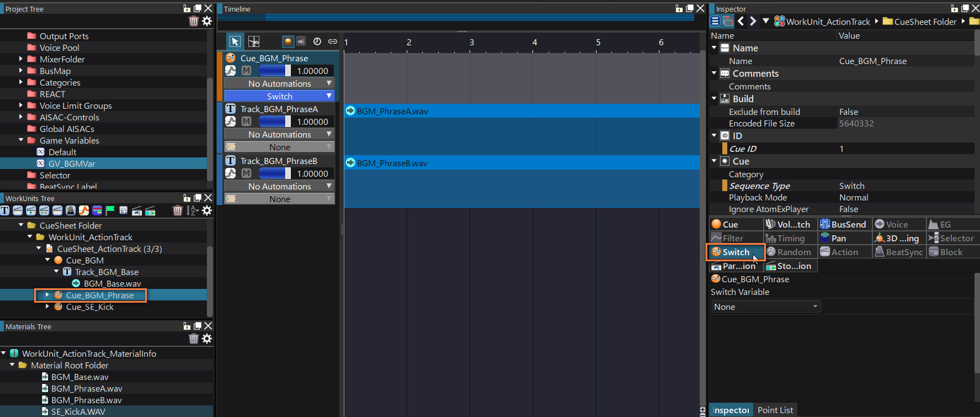The height and width of the screenshot is (417, 980).
Task: Open Track_BGM_PhraseB No Automations dropdown
Action: (279, 186)
